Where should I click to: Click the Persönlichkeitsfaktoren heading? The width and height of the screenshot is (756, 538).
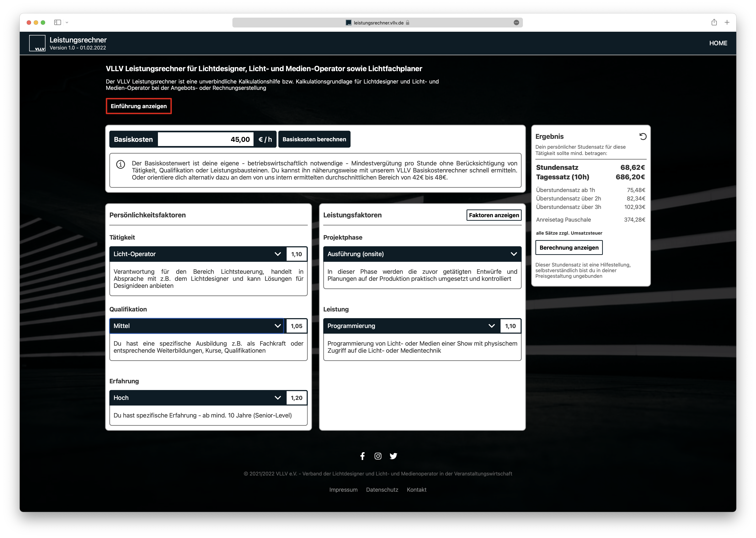pos(147,215)
